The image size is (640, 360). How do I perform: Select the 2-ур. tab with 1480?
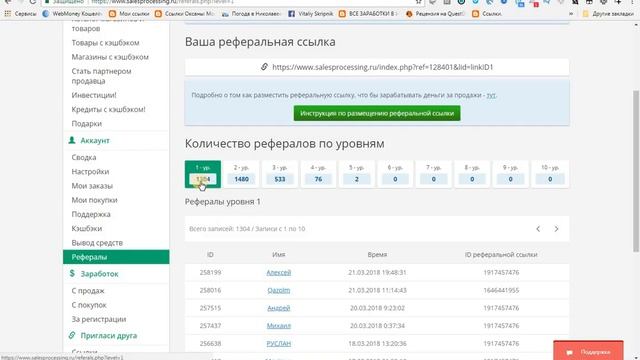pyautogui.click(x=241, y=174)
